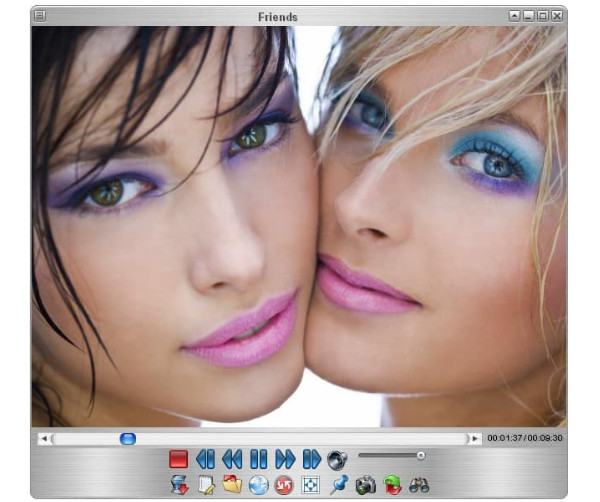
Task: Click the right arrow beside seek bar
Action: pos(475,438)
